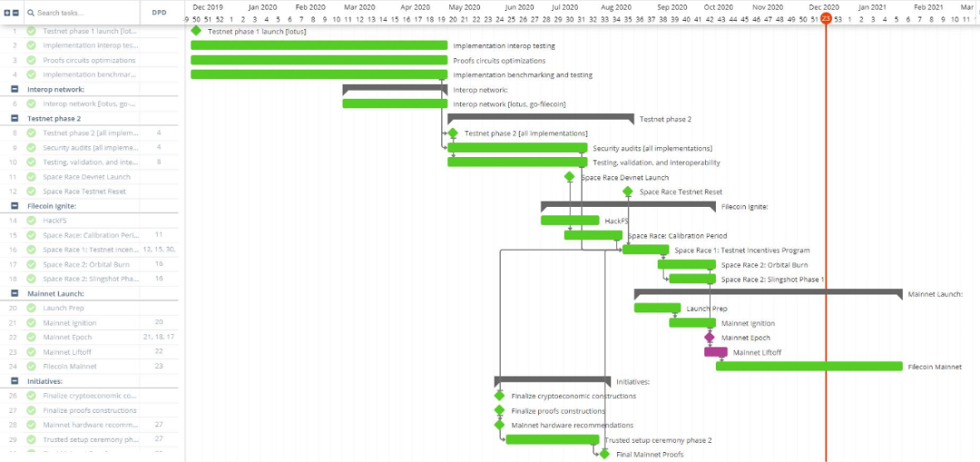Click Implementation benchmarking and testing green bar
Viewport: 980px width, 462px height.
pos(318,74)
